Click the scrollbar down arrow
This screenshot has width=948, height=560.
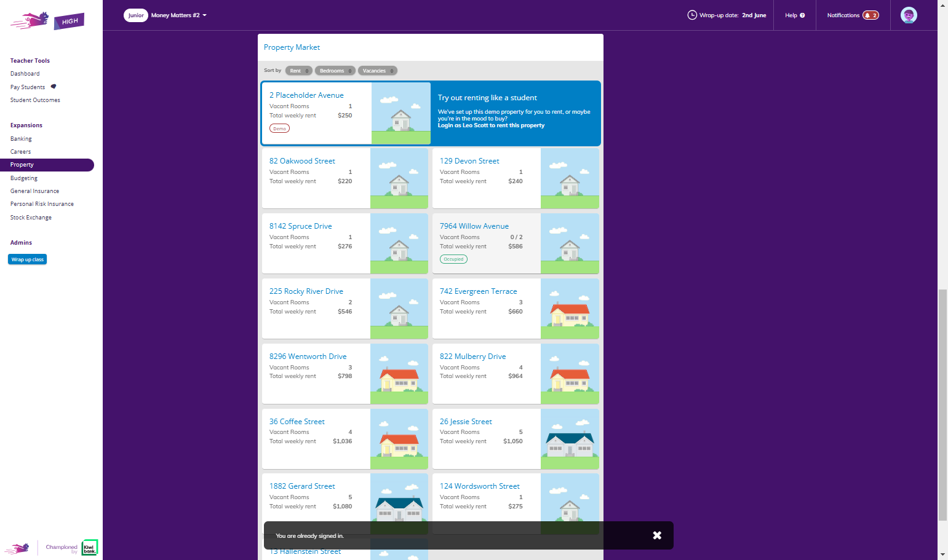(x=942, y=554)
